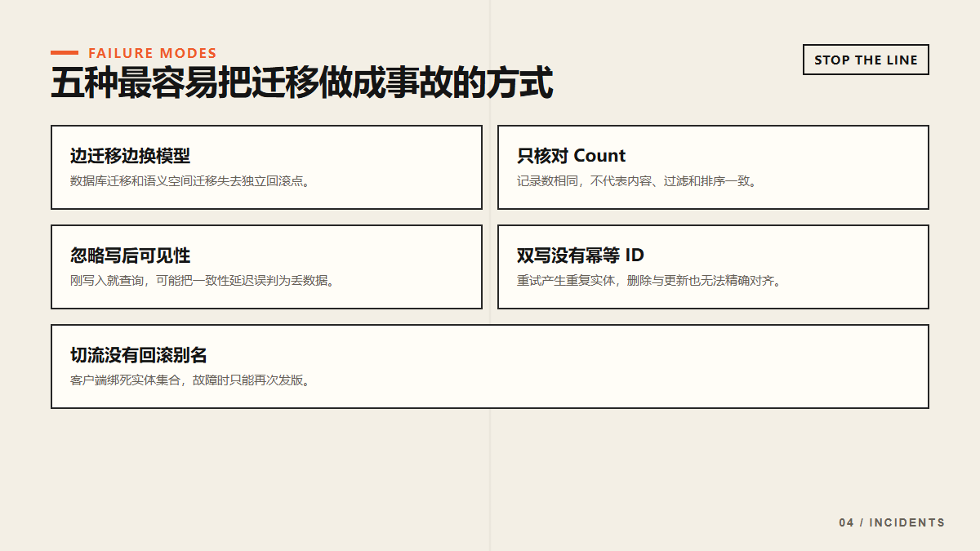
Task: Select the 边迁移边换模型 card heading
Action: (x=130, y=156)
